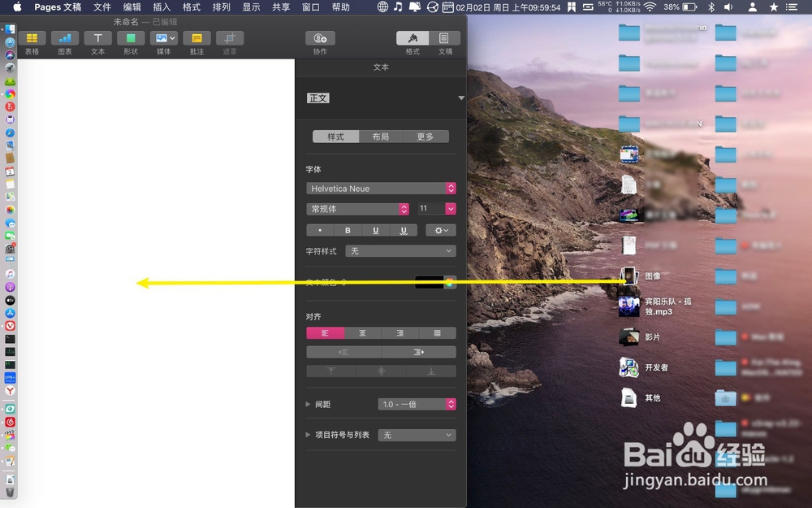Expand the 间距 spacing section
This screenshot has width=812, height=508.
point(308,404)
